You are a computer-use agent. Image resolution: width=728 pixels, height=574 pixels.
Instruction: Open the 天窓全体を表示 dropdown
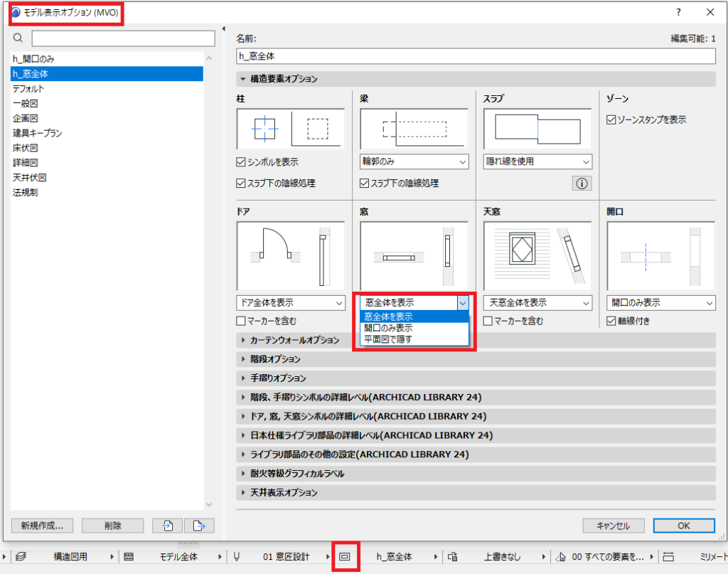point(537,303)
